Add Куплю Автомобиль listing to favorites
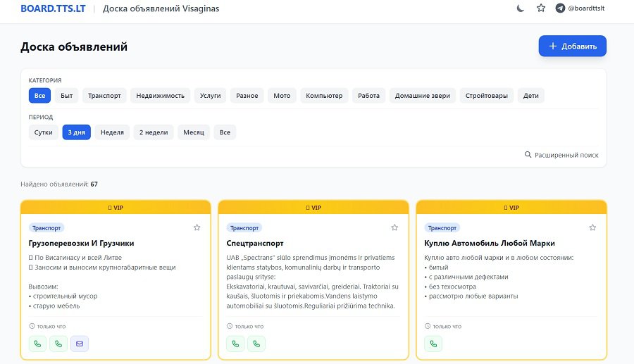Screen dimensions: 634x364 (592, 227)
